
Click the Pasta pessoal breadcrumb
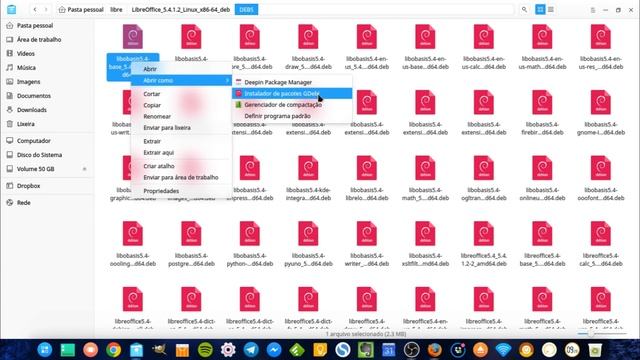(81, 9)
